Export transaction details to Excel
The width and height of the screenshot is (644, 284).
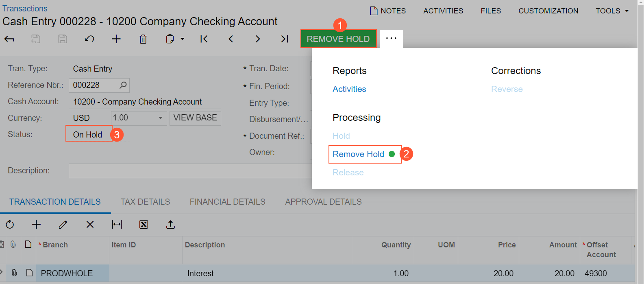[x=144, y=225]
